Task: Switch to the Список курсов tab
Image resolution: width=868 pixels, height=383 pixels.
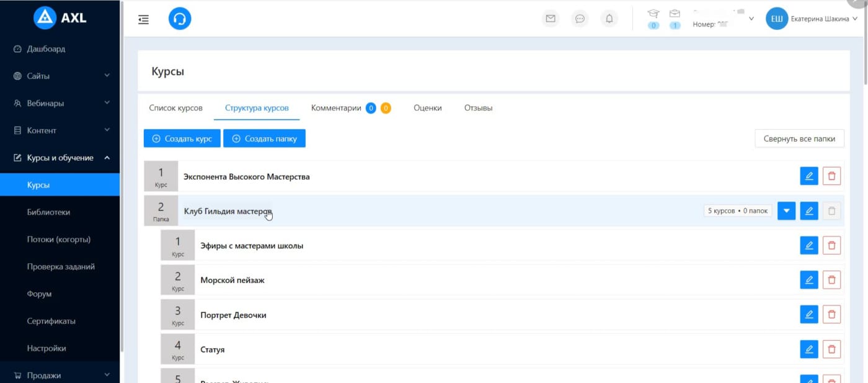Action: (x=175, y=108)
